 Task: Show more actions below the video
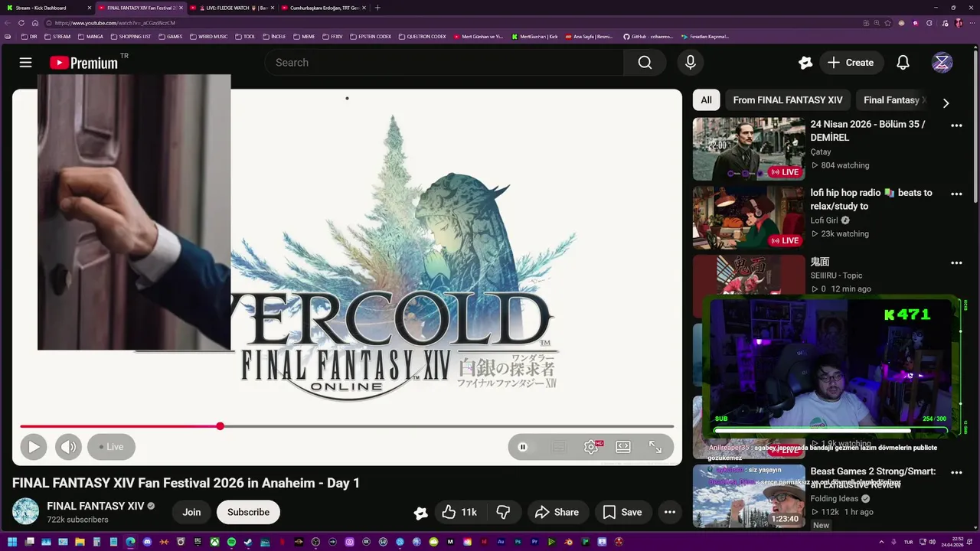(x=669, y=512)
